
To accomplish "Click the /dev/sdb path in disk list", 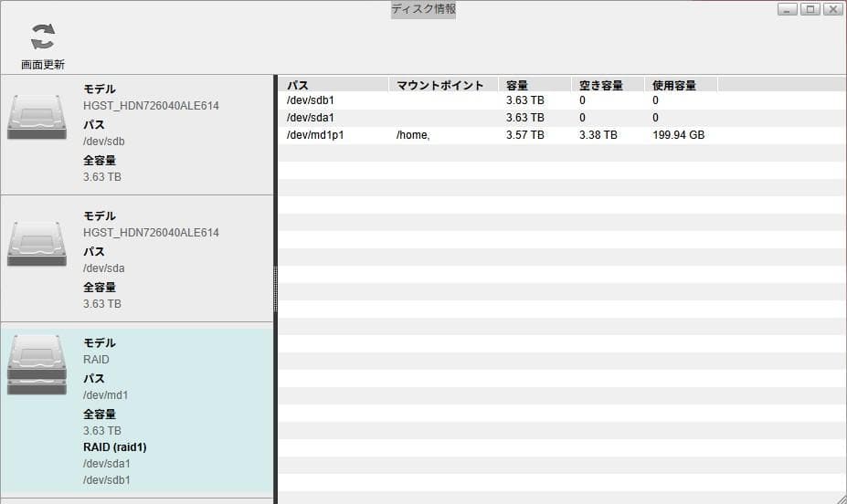I will click(104, 142).
